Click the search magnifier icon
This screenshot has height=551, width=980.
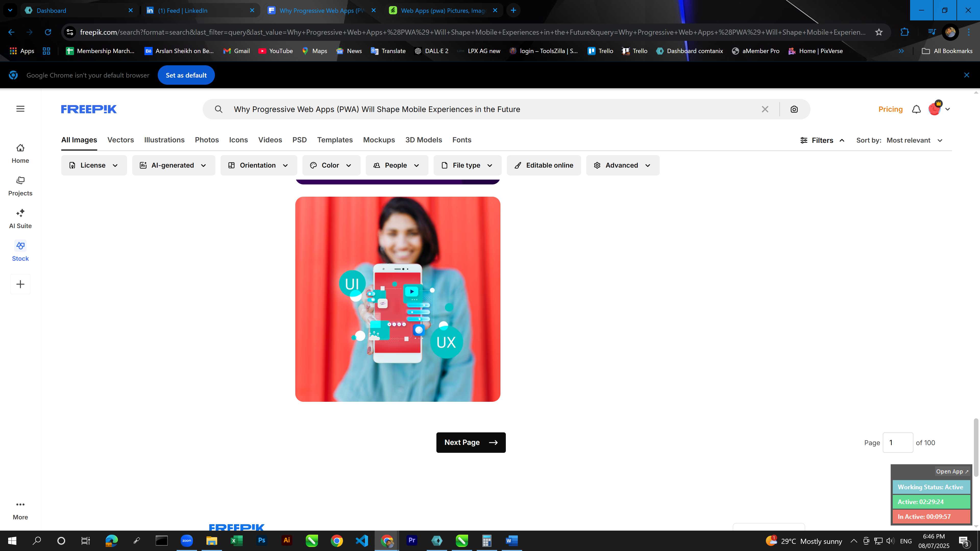coord(218,109)
